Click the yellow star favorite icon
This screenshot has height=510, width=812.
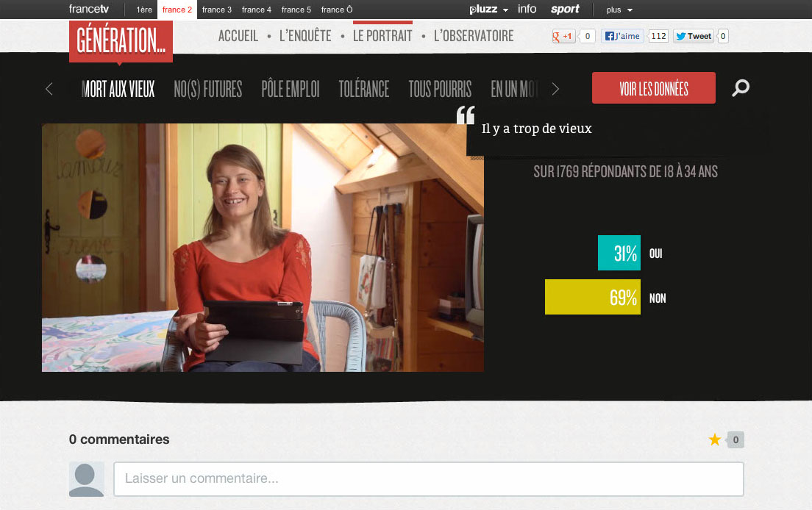[715, 439]
